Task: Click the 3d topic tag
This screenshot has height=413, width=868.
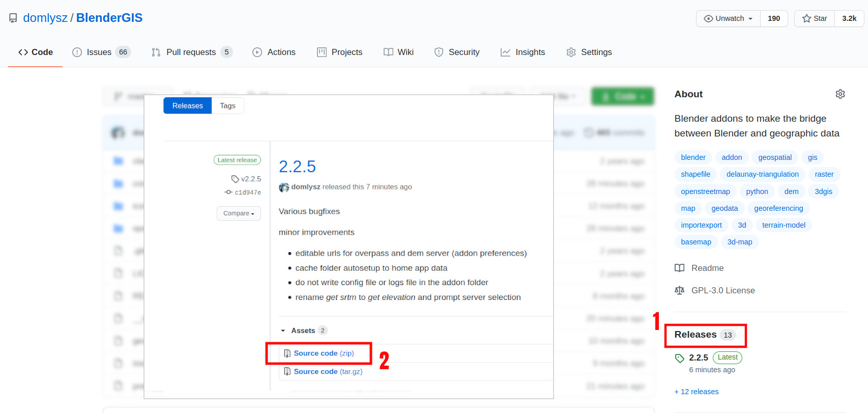Action: 742,225
